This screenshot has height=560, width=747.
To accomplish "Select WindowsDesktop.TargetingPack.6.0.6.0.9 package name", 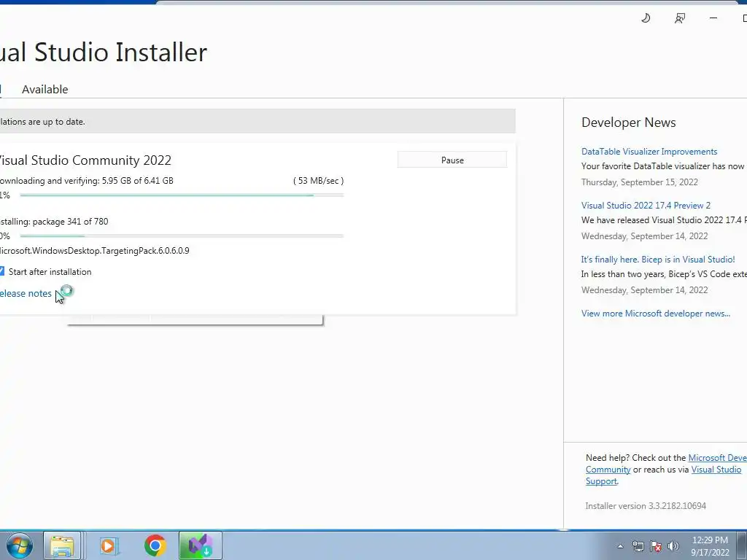I will [94, 251].
